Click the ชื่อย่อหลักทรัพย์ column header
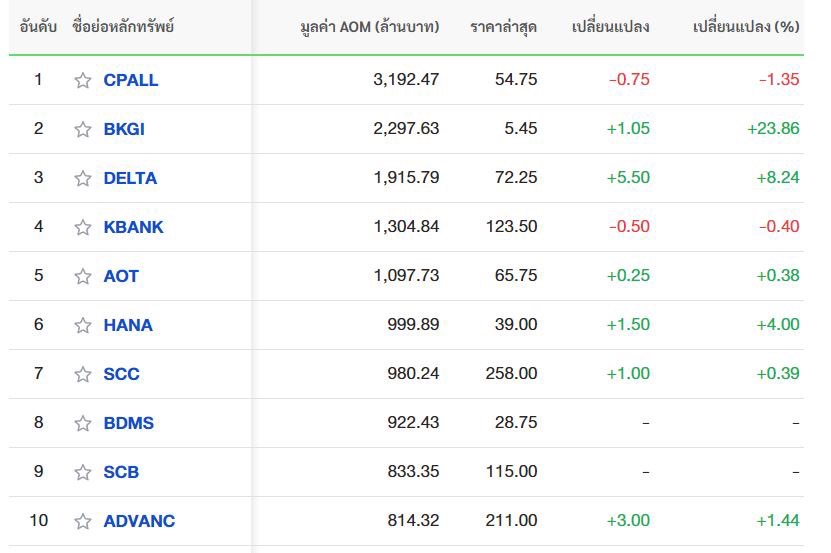Image resolution: width=831 pixels, height=553 pixels. (x=123, y=27)
